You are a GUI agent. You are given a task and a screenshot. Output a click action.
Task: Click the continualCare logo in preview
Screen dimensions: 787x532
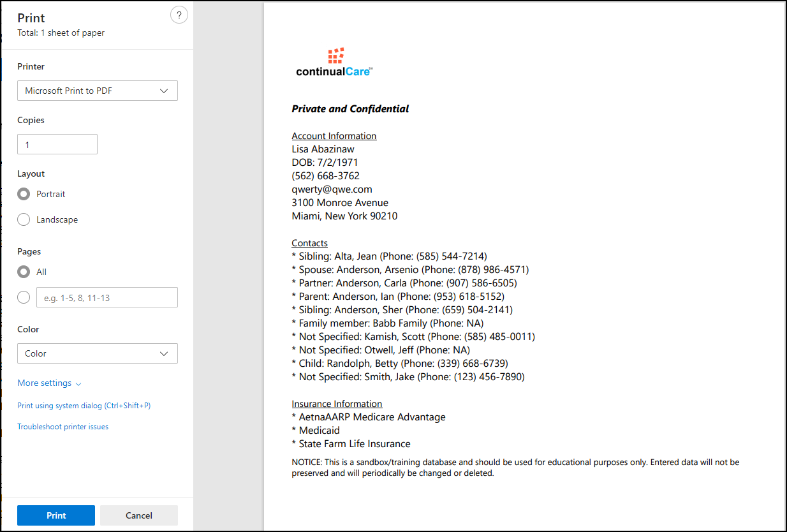(334, 62)
